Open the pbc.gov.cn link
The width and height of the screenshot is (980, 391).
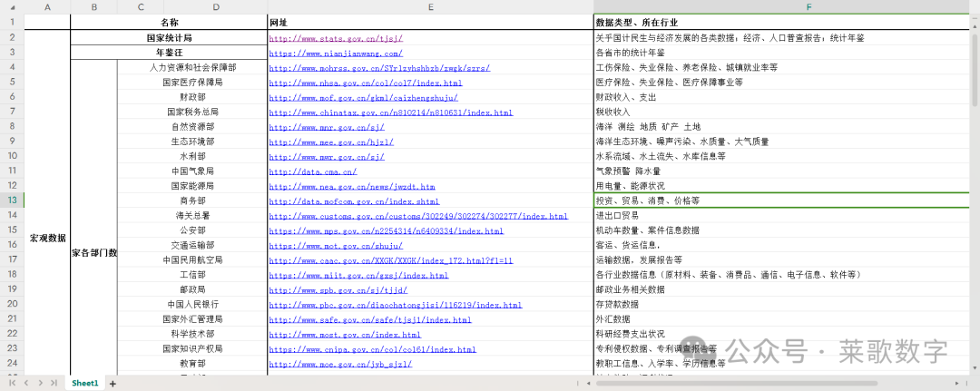point(395,305)
